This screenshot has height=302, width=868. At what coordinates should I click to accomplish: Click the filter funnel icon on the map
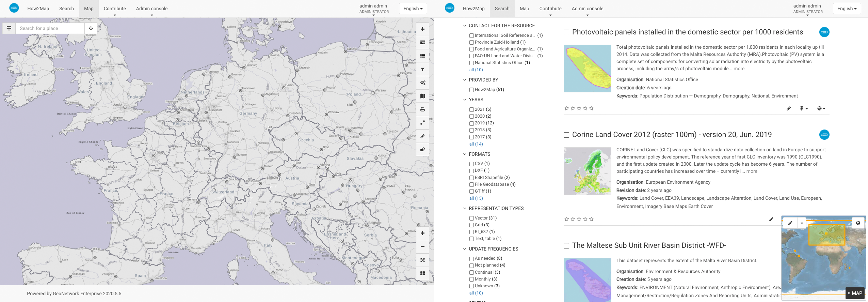pyautogui.click(x=422, y=70)
